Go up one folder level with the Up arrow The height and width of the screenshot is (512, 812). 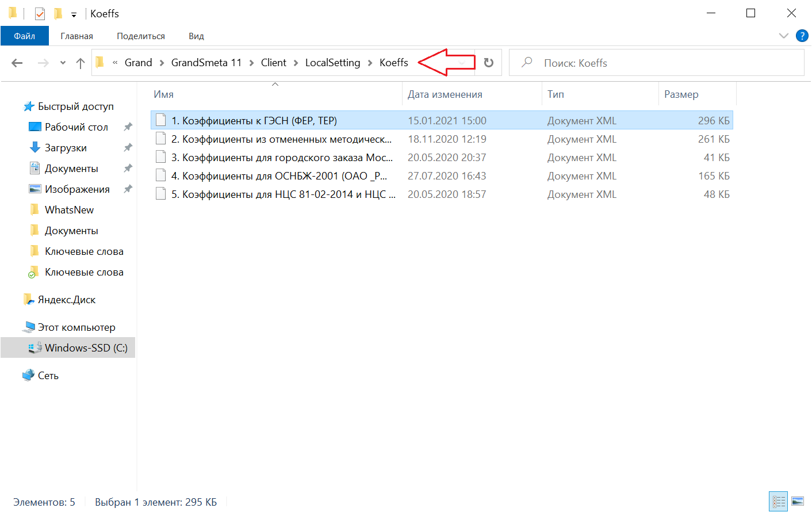[x=81, y=63]
